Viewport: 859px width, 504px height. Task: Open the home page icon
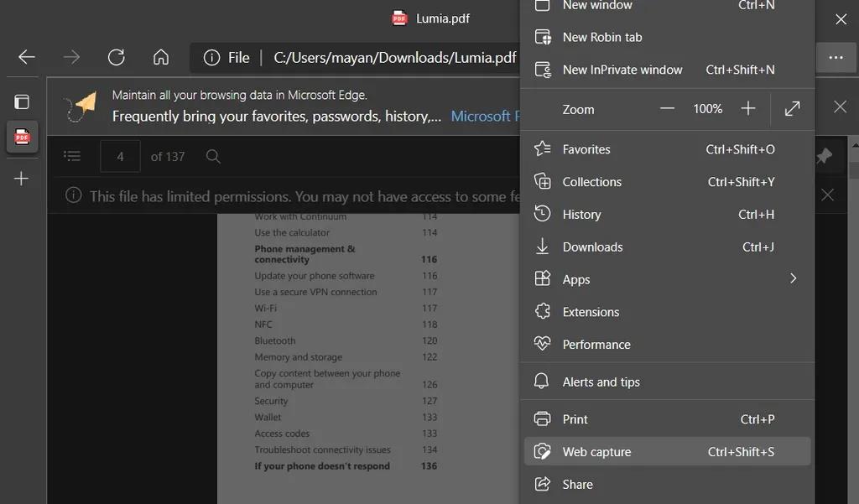coord(160,57)
